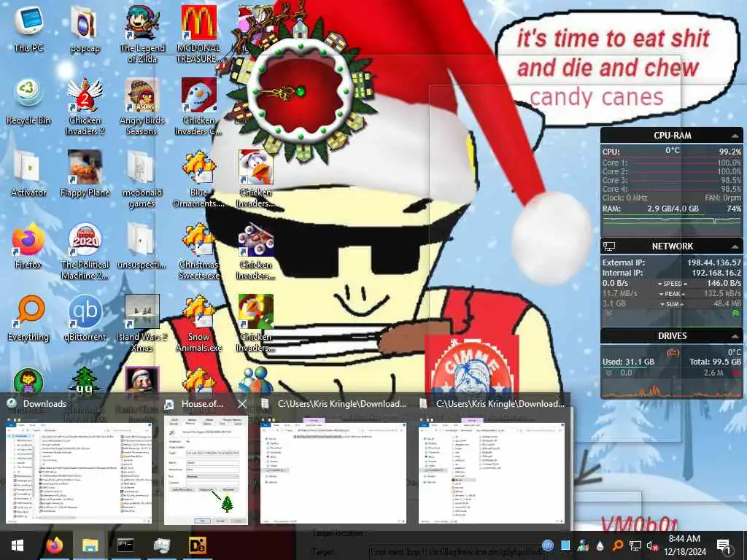Launch Chicken Invaders 2 from desktop

coord(85,106)
